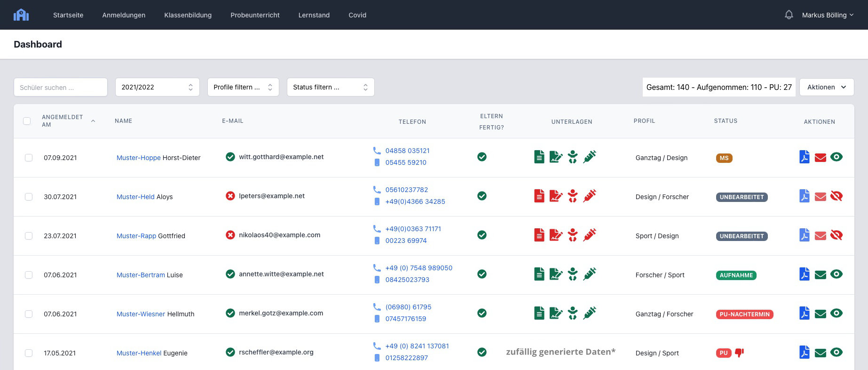Screen dimensions: 868x370
Task: Tick the checkbox for Muster-Hoppe Horst-Dieter row
Action: pos(29,158)
